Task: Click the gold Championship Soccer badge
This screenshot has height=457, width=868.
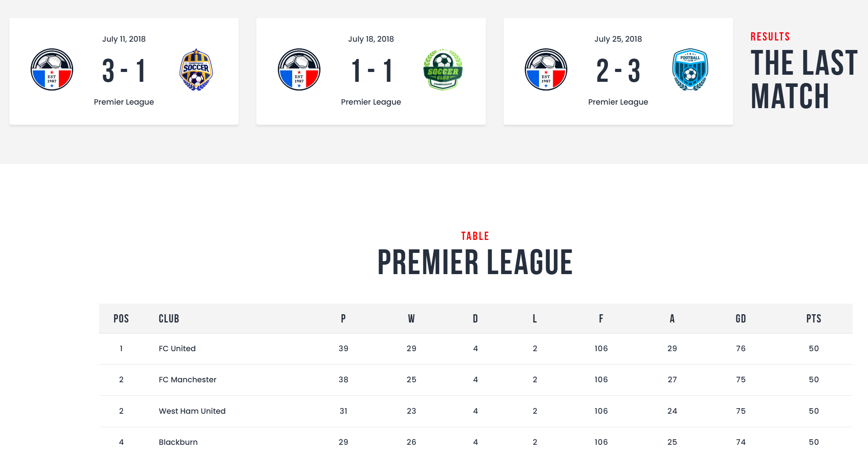Action: click(196, 70)
